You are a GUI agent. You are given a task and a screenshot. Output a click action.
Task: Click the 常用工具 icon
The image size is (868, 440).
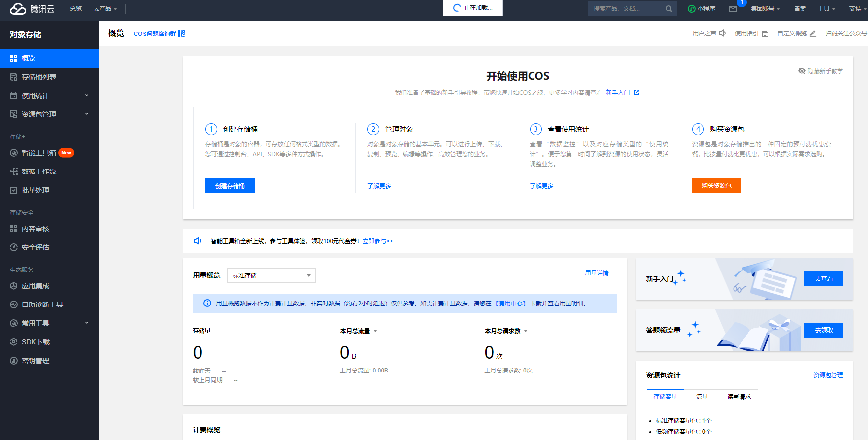click(14, 323)
